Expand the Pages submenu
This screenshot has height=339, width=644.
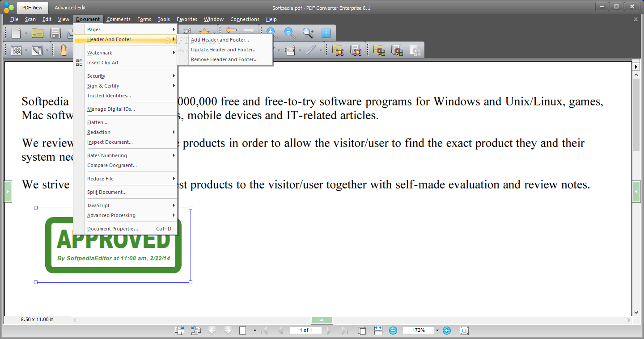125,29
